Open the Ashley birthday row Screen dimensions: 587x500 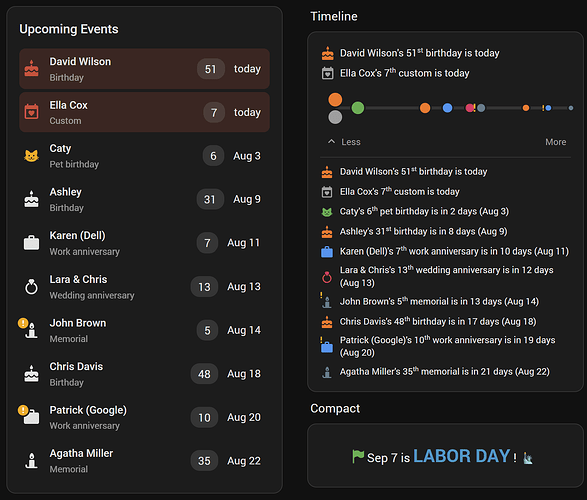pos(145,199)
